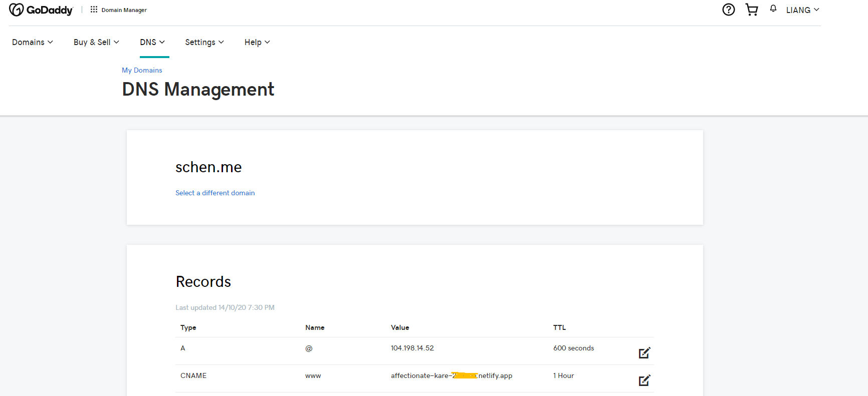Click the TTL column header
The height and width of the screenshot is (396, 868).
click(x=559, y=327)
